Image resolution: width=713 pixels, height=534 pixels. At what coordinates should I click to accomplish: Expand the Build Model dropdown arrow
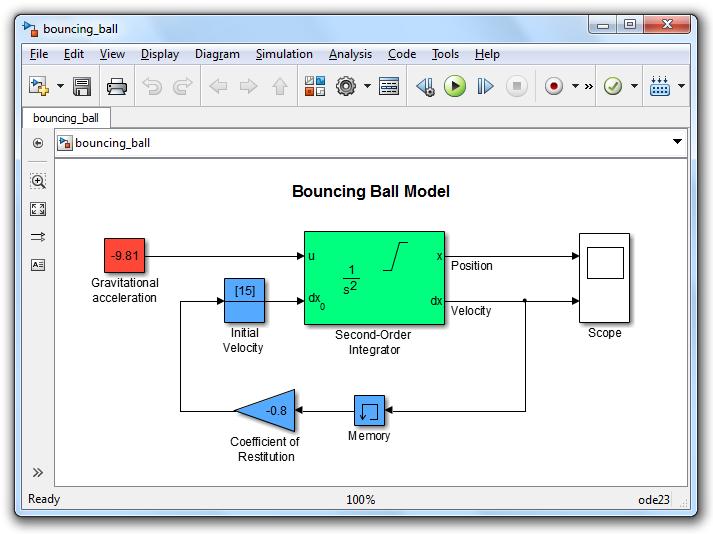(x=681, y=86)
